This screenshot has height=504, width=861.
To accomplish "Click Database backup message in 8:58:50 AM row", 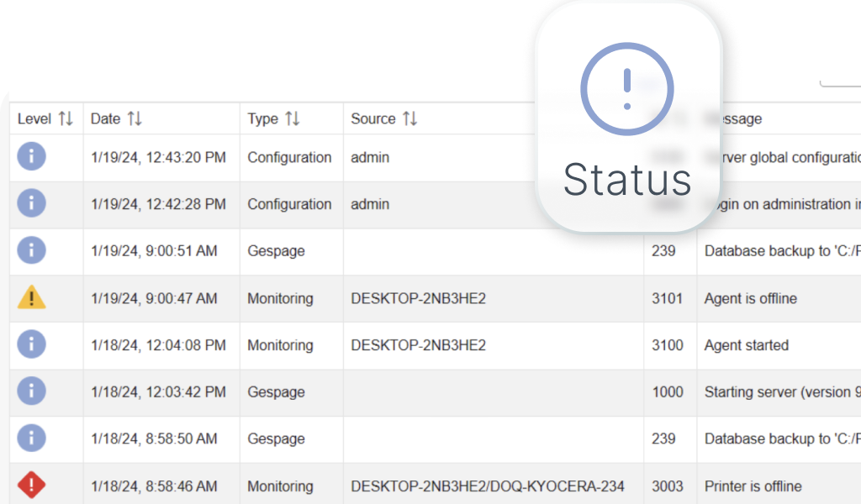I will pos(783,438).
